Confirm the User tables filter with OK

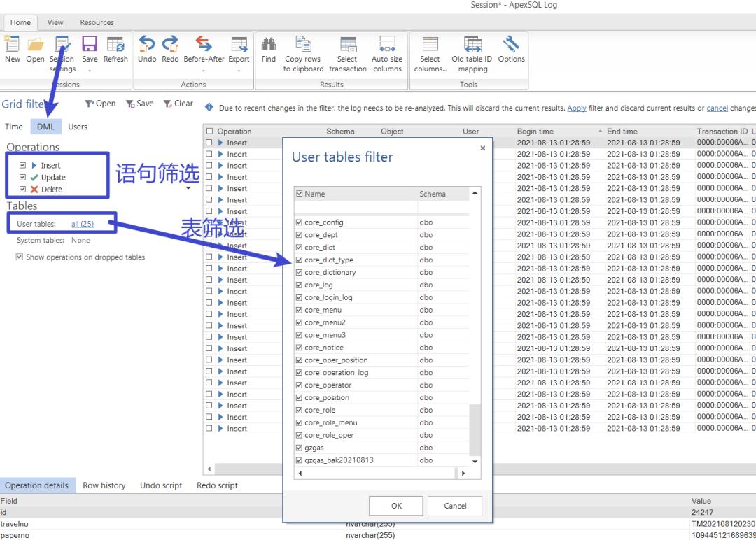[395, 506]
